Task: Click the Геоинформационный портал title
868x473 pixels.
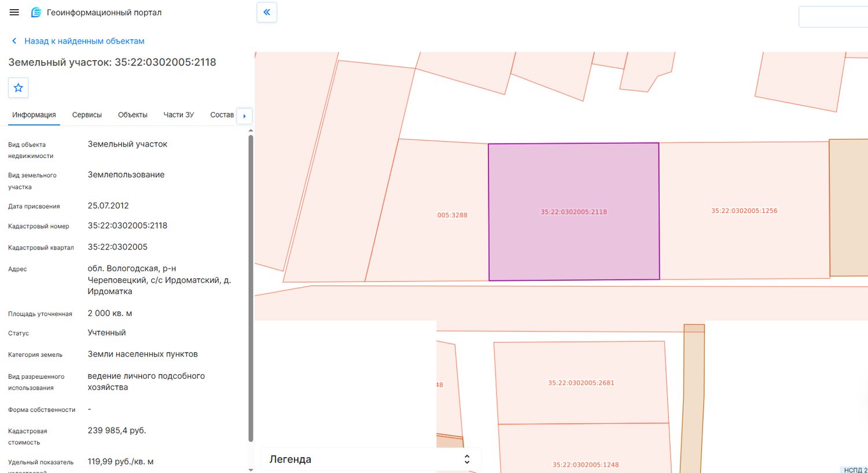Action: (104, 12)
